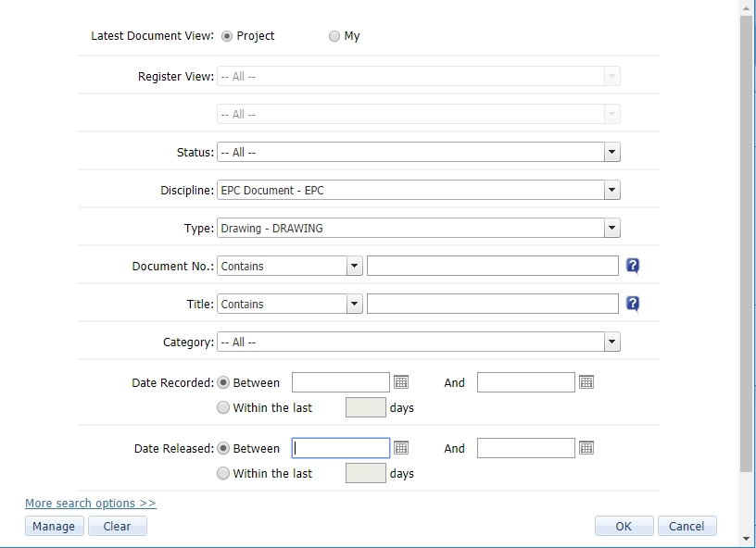This screenshot has width=756, height=548.
Task: Confirm the search with OK
Action: (x=624, y=526)
